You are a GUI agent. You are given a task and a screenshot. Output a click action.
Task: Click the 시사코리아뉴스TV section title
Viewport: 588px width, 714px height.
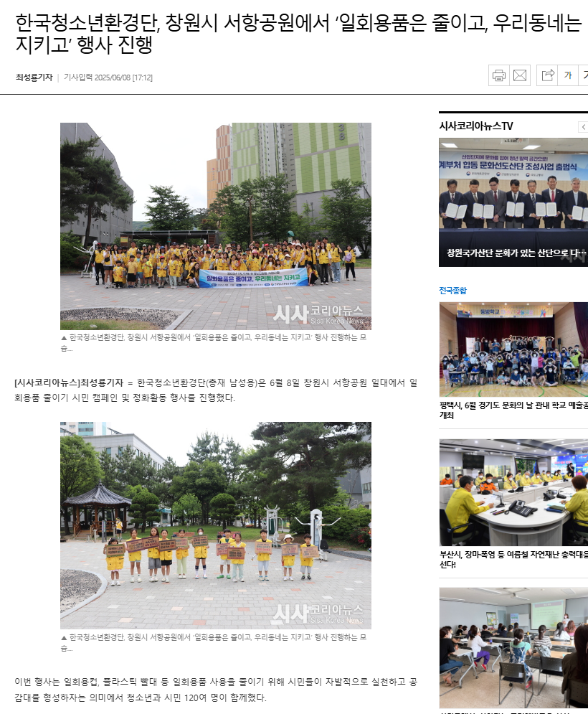click(x=476, y=126)
